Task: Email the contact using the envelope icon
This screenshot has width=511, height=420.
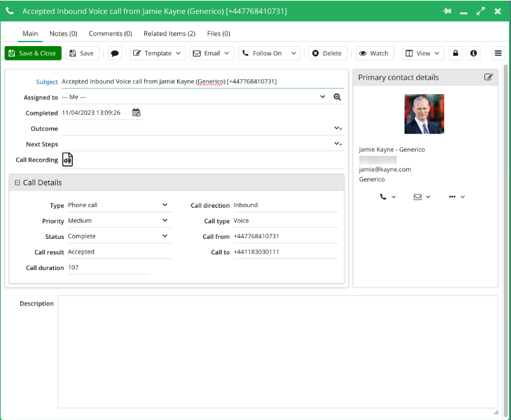Action: (418, 197)
